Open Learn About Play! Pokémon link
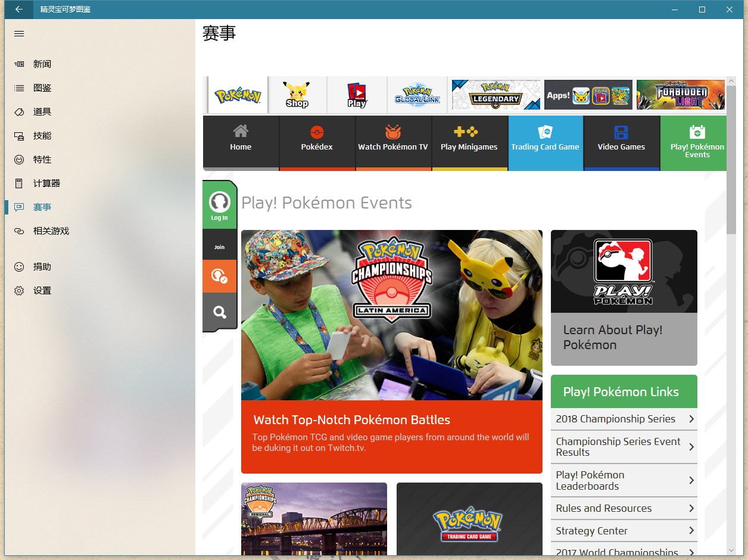This screenshot has height=560, width=748. tap(613, 337)
